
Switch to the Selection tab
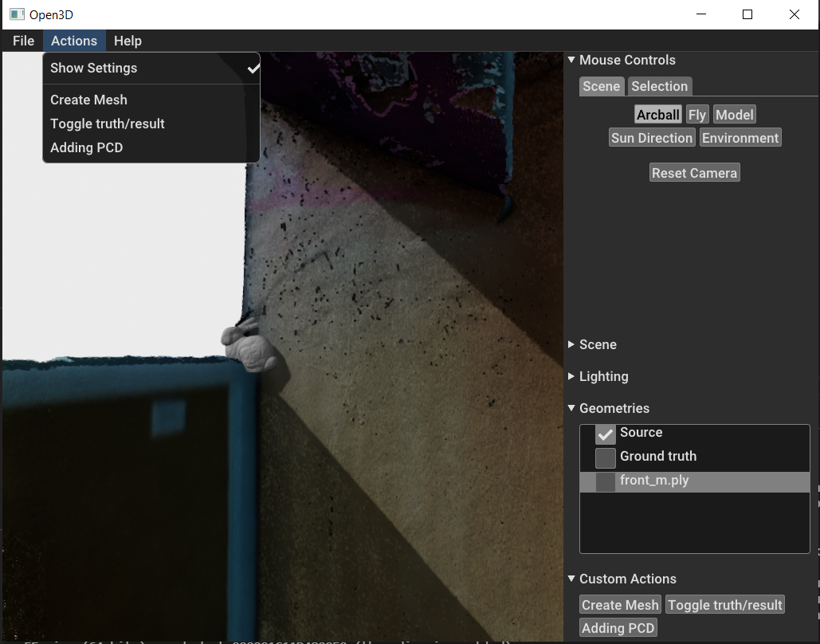point(659,86)
